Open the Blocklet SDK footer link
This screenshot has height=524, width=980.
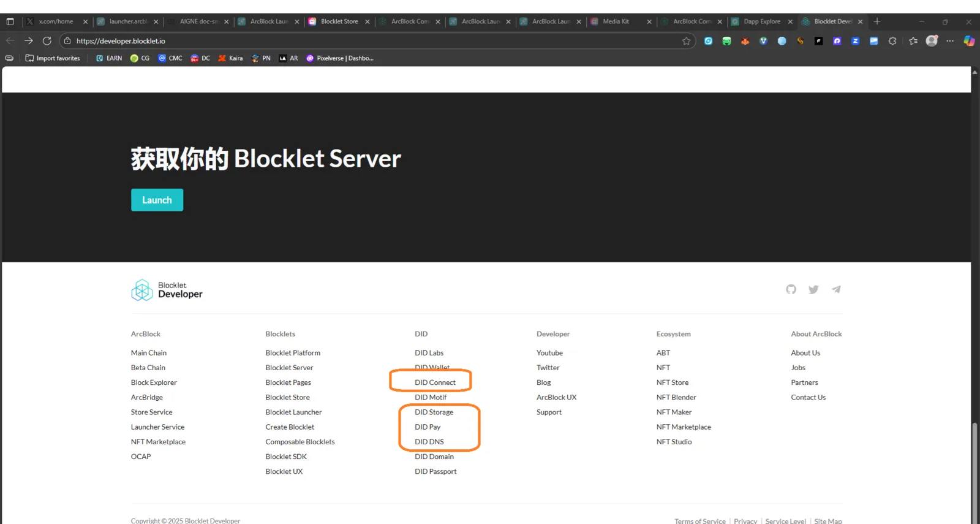[x=286, y=457]
